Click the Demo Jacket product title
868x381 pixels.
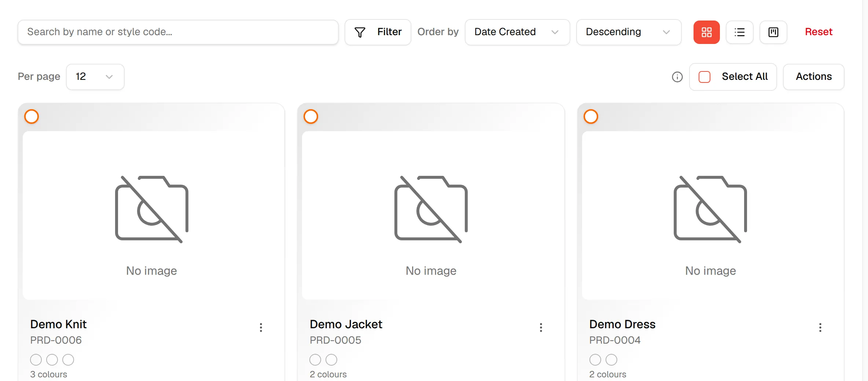[x=346, y=324]
